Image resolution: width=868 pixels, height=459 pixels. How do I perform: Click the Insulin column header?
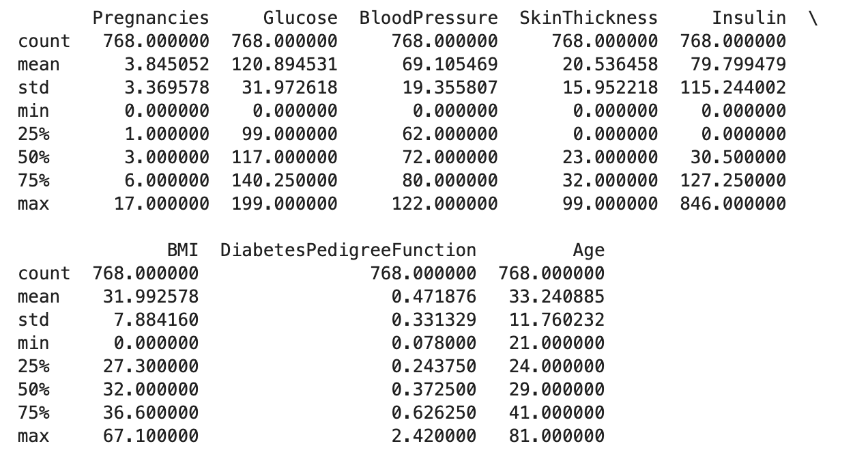click(x=749, y=18)
